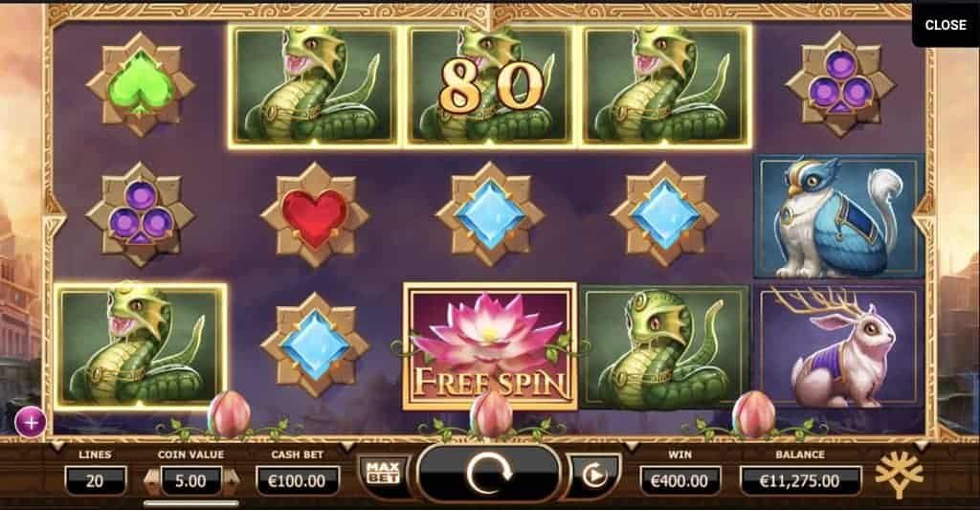Click the coin value slider bar
This screenshot has width=980, height=510.
click(191, 502)
